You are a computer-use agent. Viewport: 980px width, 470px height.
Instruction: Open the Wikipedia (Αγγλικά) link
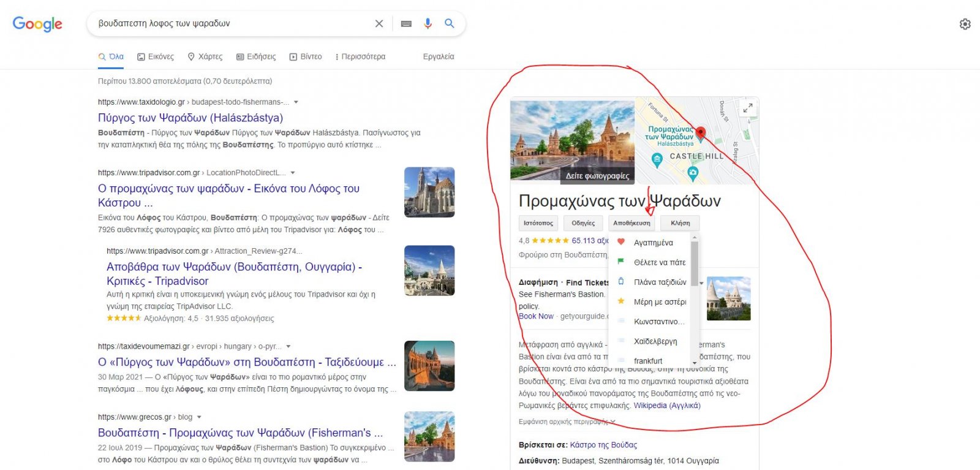click(x=667, y=406)
